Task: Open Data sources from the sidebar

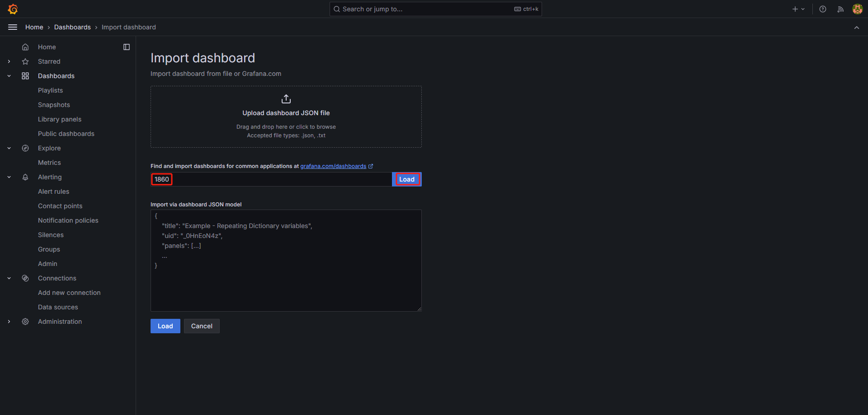Action: coord(58,307)
